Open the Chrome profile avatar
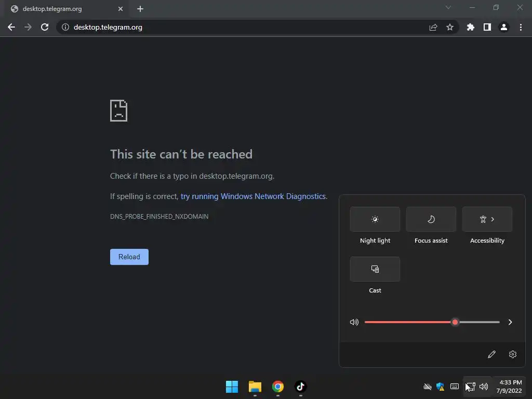Screen dimensions: 532x399 504,27
